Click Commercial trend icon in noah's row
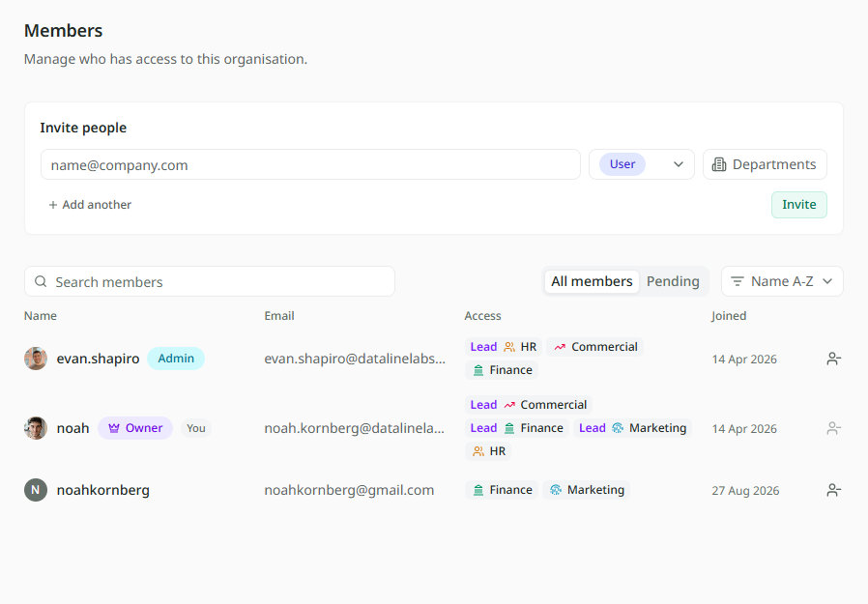 click(509, 405)
